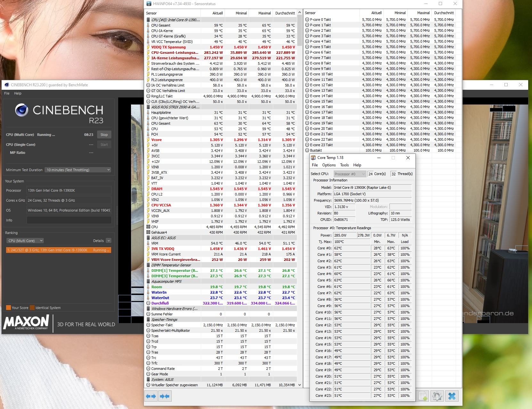The width and height of the screenshot is (532, 409).
Task: Click icon beside Speicher-Timings header
Action: click(x=148, y=320)
